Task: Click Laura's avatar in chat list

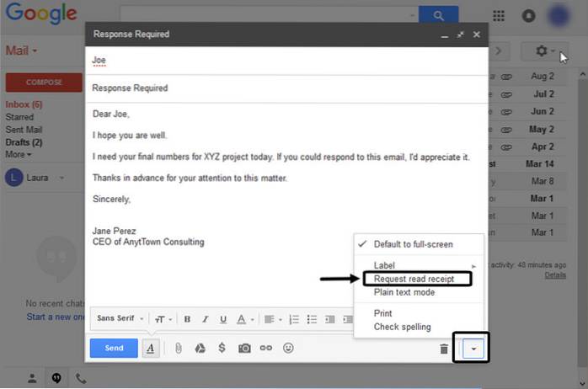Action: point(14,178)
